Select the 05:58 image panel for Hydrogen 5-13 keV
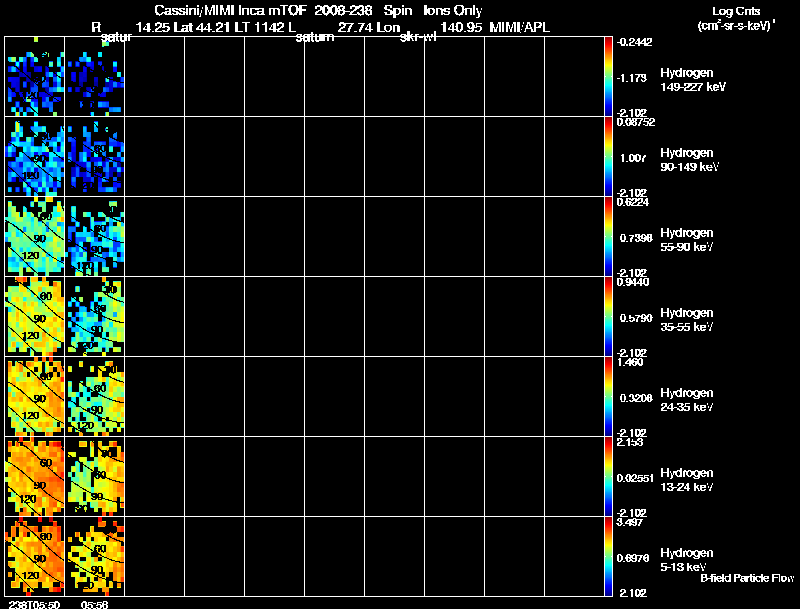 pyautogui.click(x=94, y=556)
